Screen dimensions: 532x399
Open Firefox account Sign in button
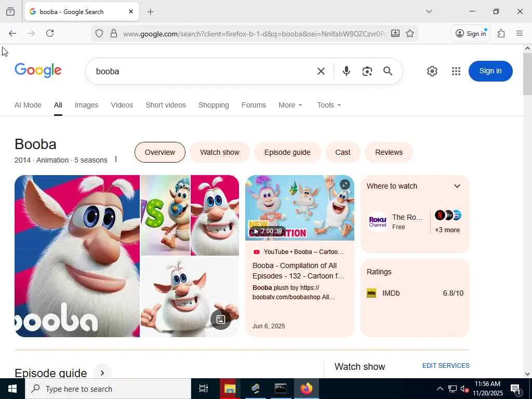point(471,33)
